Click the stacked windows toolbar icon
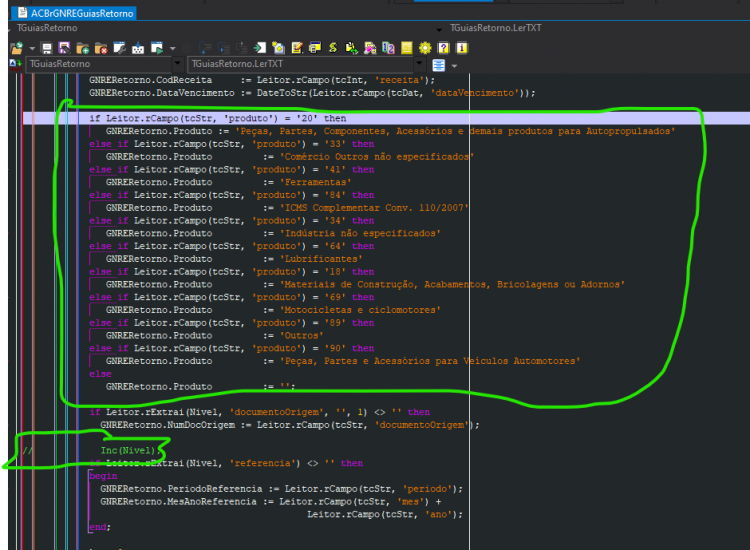750x550 pixels. [315, 48]
